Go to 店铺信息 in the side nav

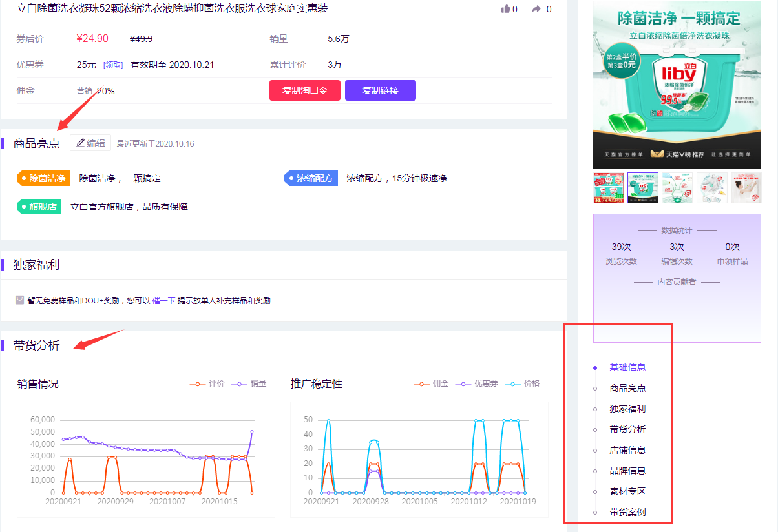627,451
